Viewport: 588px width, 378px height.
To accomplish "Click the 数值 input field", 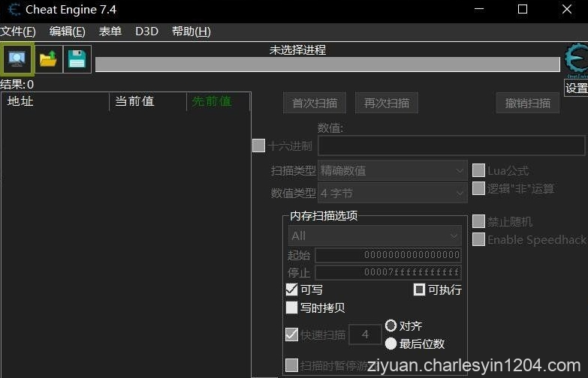I will coord(451,145).
